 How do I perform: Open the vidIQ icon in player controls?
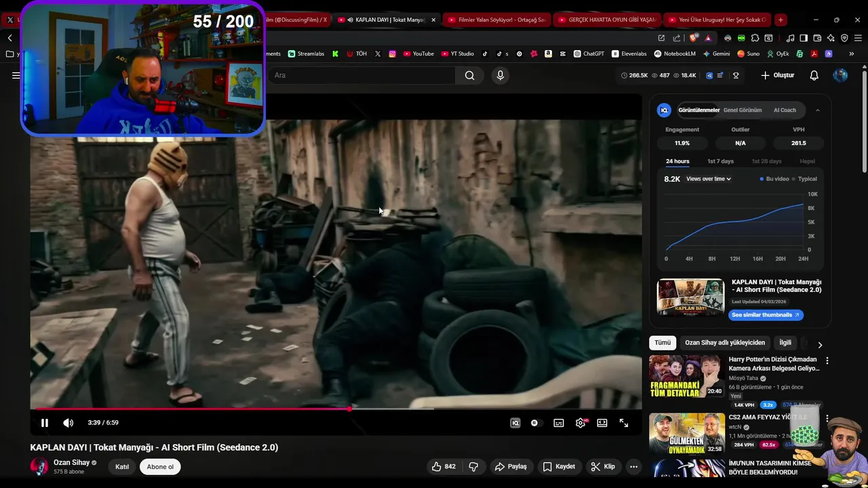[x=515, y=423]
